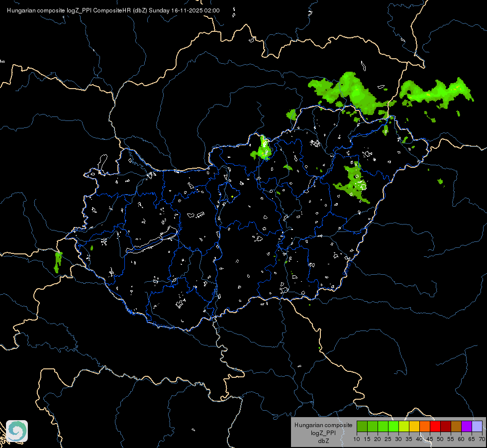Click legend unit label "dbZ"
The width and height of the screenshot is (487, 448).
pos(323,441)
